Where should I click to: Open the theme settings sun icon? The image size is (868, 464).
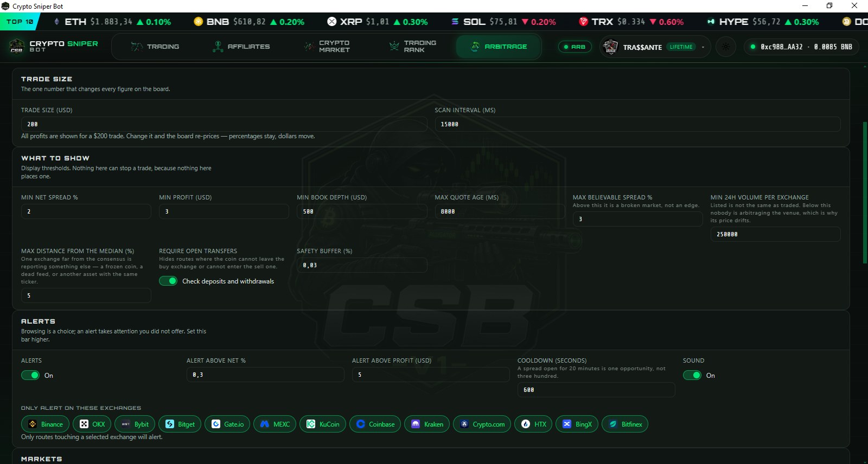(726, 47)
